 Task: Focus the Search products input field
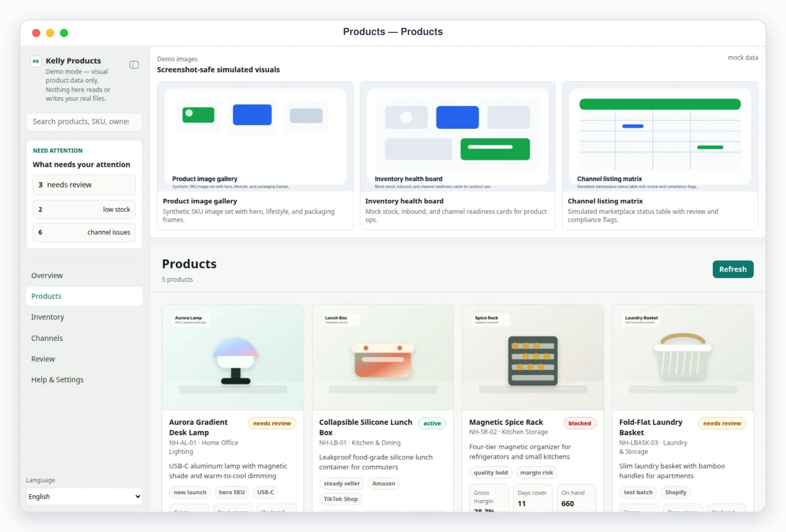[x=84, y=122]
